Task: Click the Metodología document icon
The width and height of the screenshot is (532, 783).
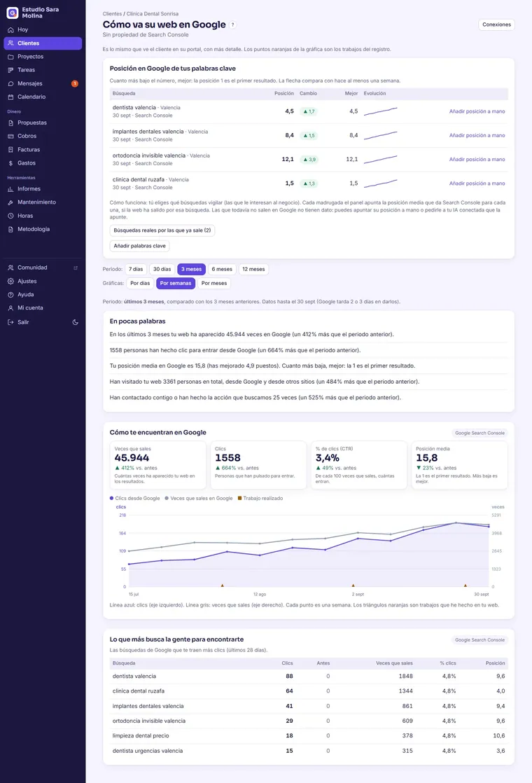Action: [10, 229]
